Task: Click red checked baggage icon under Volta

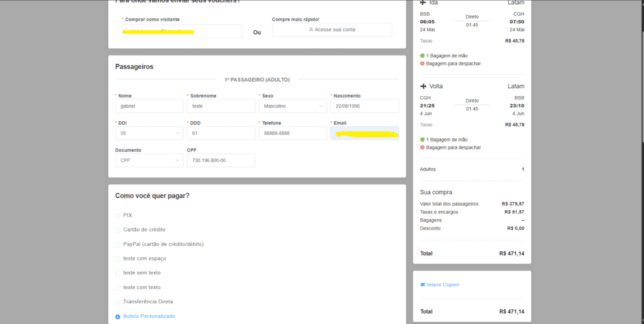Action: (422, 147)
